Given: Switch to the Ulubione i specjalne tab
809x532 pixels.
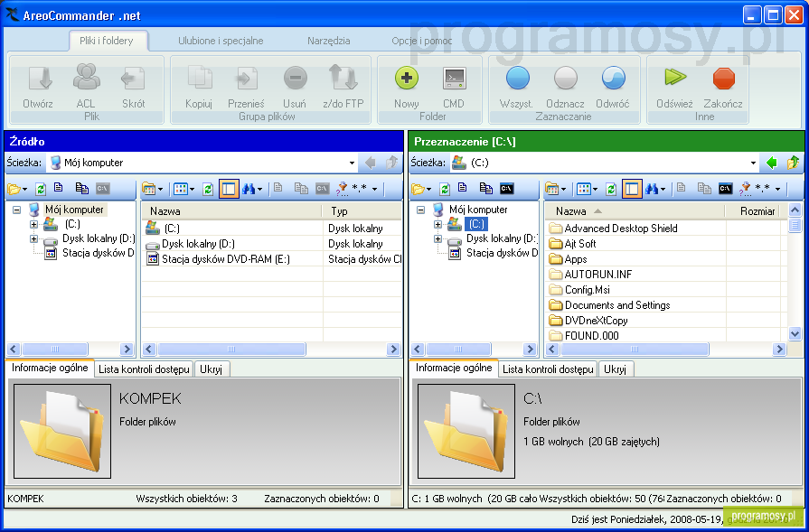Looking at the screenshot, I should 221,41.
